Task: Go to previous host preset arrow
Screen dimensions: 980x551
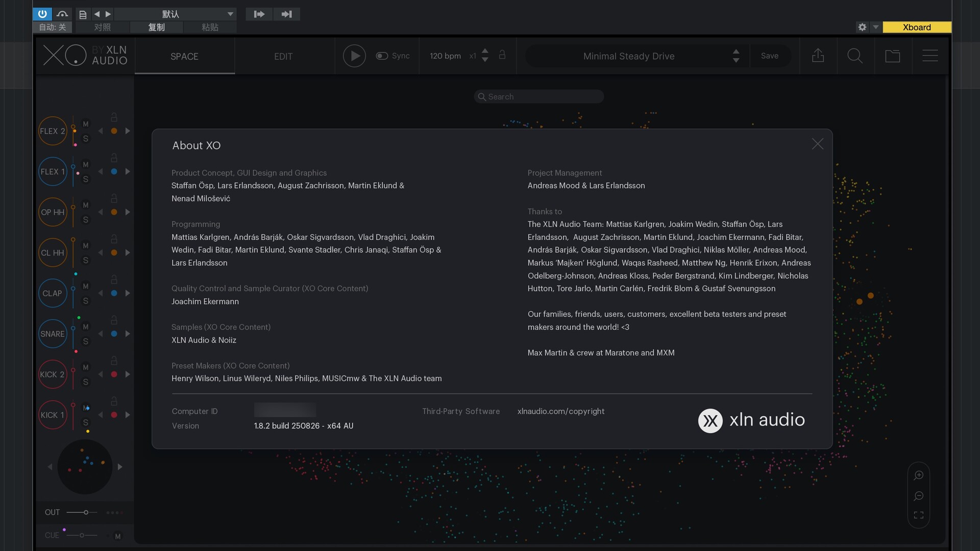Action: pos(97,14)
